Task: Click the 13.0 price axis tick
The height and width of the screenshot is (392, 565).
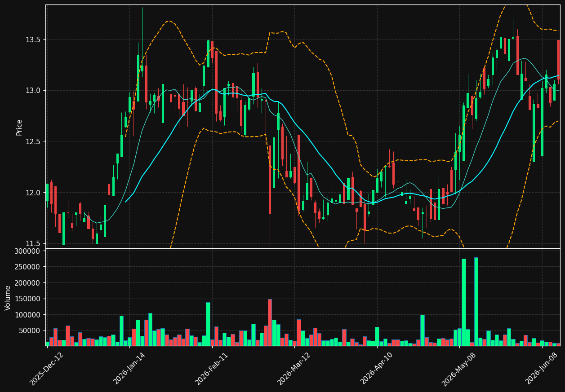Action: [33, 90]
